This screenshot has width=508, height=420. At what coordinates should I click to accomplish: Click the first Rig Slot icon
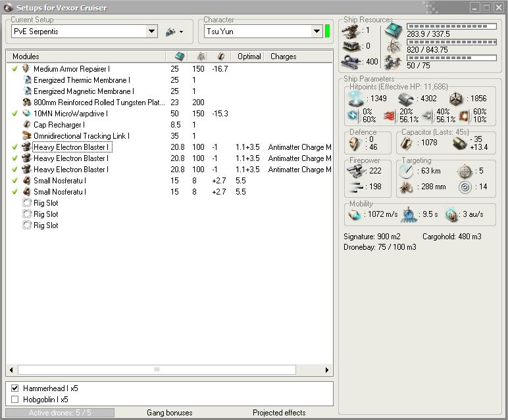[26, 203]
